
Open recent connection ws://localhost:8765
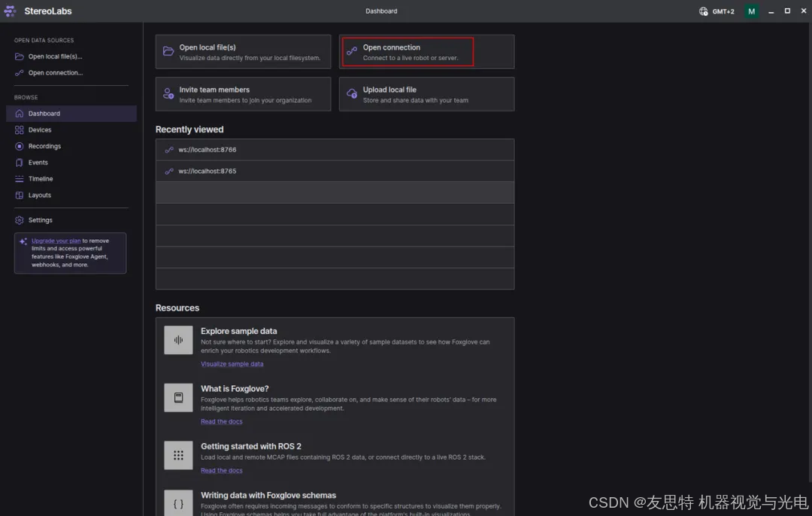pos(335,171)
